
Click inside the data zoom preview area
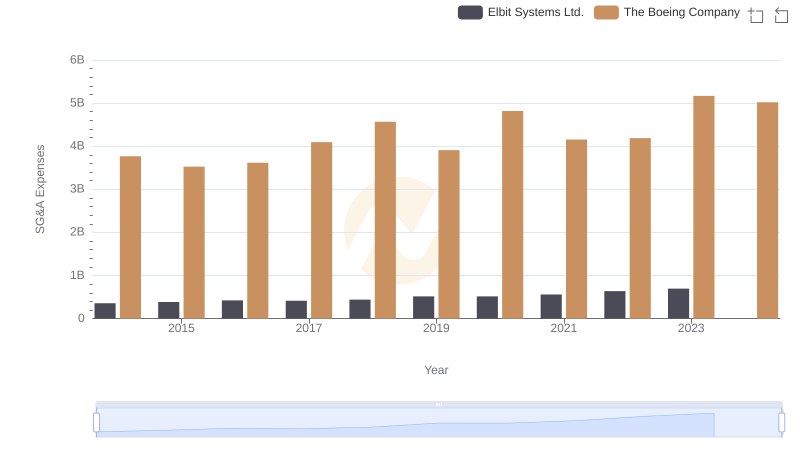click(x=439, y=423)
